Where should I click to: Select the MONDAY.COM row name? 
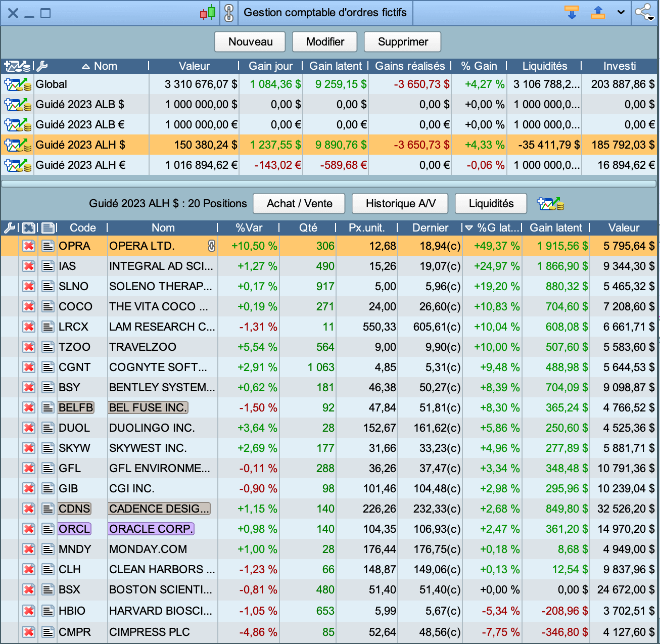[148, 549]
